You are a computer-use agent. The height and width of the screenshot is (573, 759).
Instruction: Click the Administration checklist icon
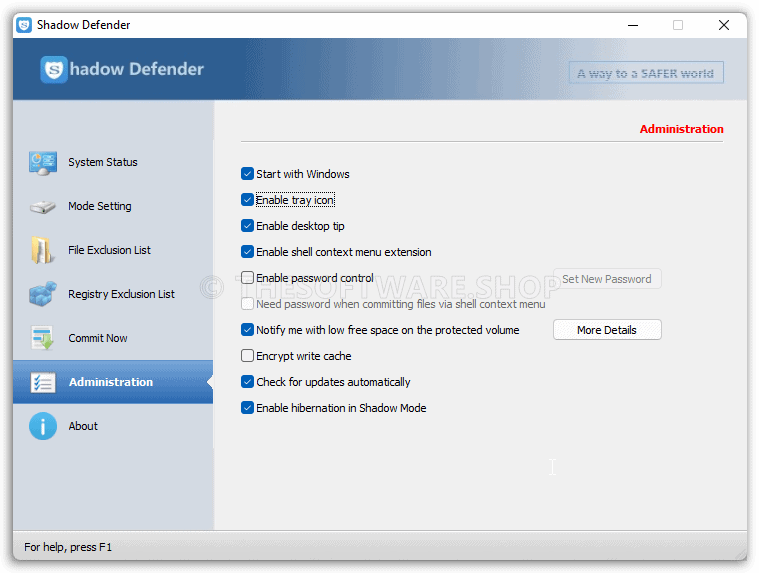click(43, 382)
